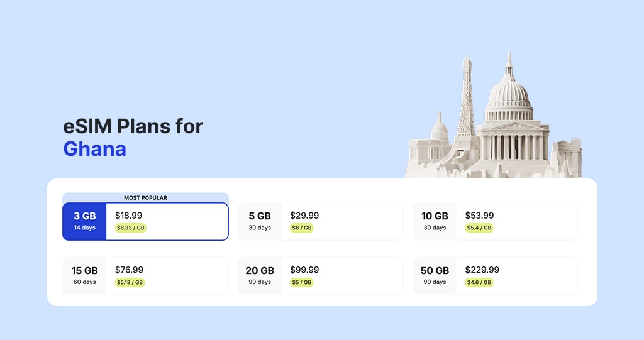Click the $6 / GB badge

point(302,228)
